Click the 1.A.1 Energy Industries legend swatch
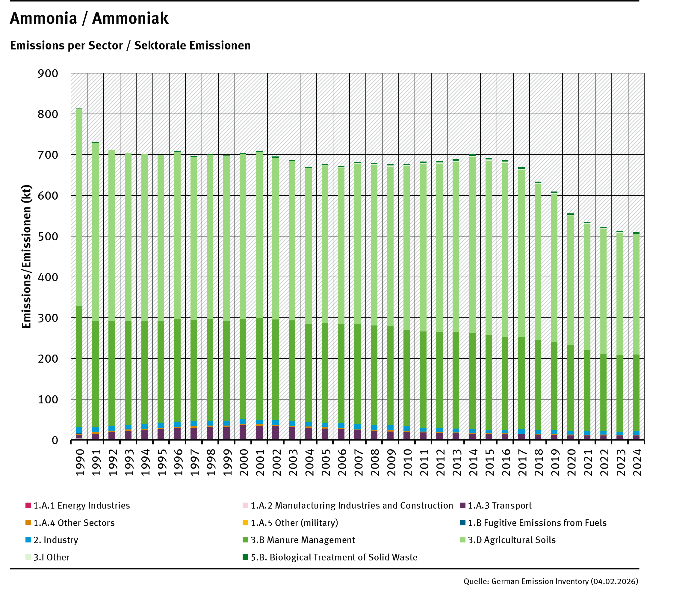The height and width of the screenshot is (591, 700). 28,505
